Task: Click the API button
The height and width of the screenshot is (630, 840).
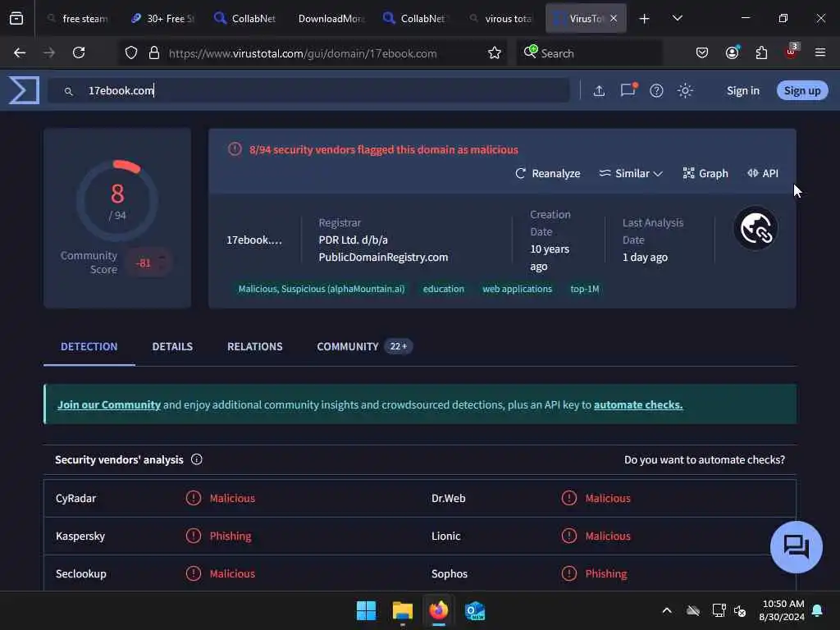Action: pyautogui.click(x=763, y=173)
